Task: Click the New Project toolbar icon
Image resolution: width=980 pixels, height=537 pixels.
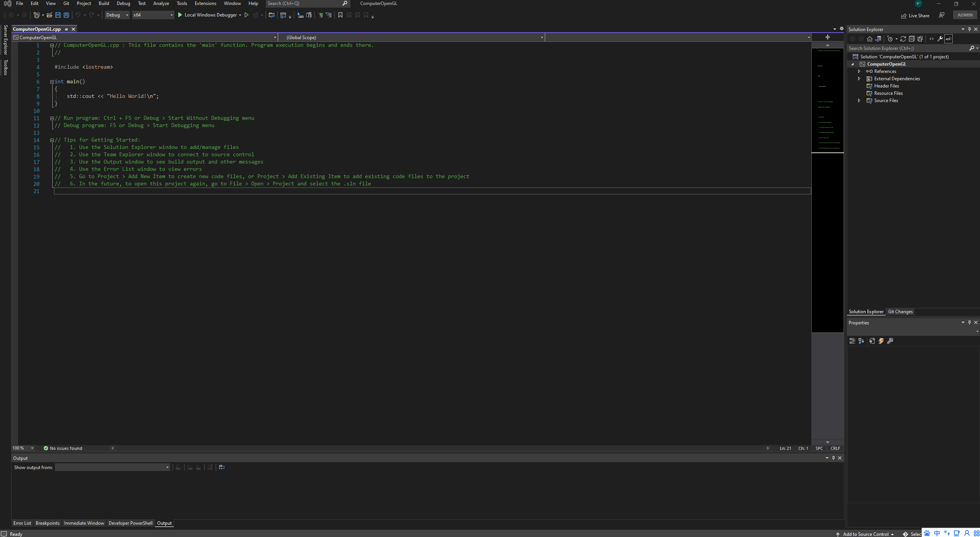Action: [x=36, y=15]
